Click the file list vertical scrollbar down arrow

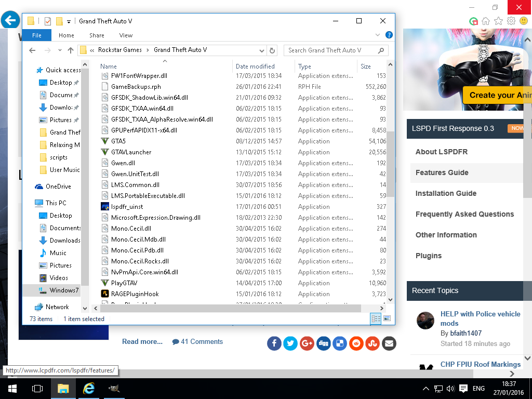click(390, 300)
